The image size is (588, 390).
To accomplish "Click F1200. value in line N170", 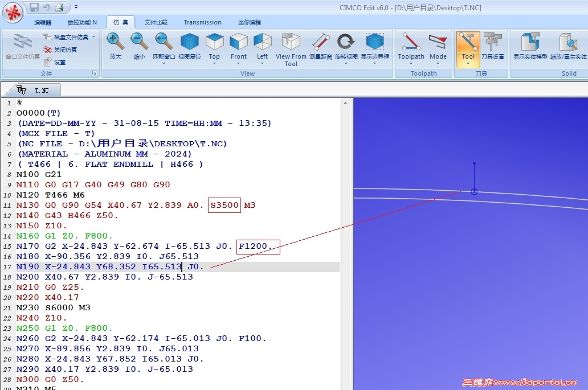I will pos(258,247).
